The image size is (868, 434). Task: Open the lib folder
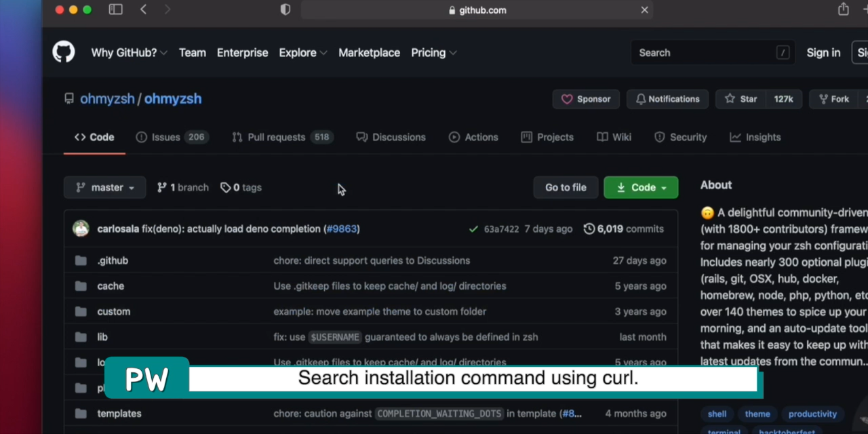[x=102, y=337]
